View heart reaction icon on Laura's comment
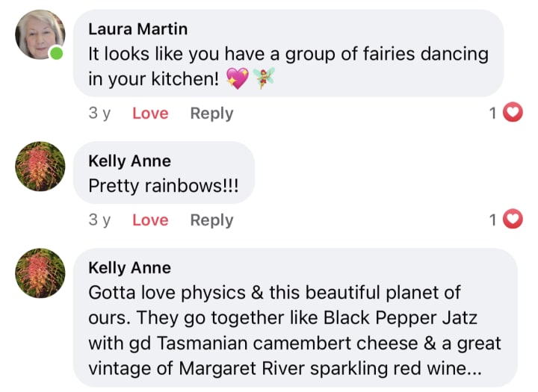The width and height of the screenshot is (538, 392). 513,112
